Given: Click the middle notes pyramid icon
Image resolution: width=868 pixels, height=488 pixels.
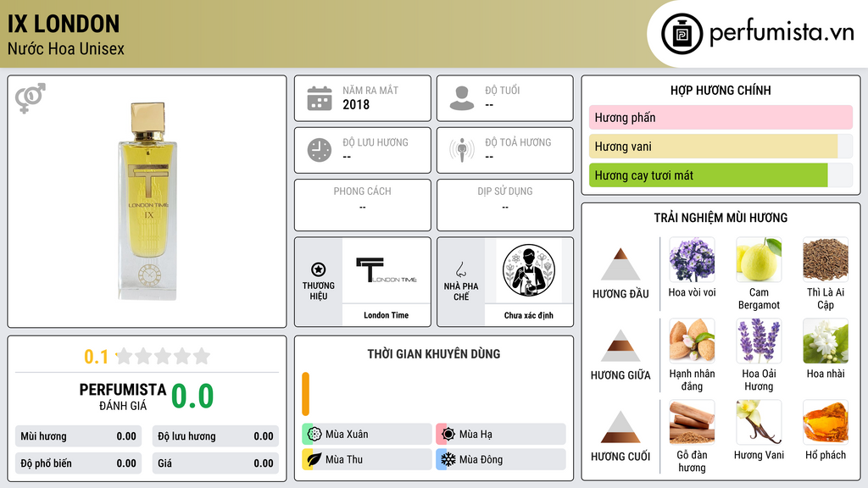Looking at the screenshot, I should [620, 346].
